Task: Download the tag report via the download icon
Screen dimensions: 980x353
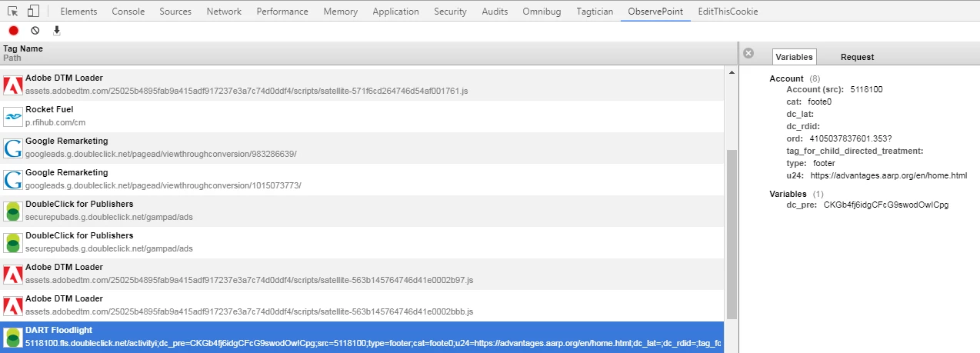Action: pos(56,31)
